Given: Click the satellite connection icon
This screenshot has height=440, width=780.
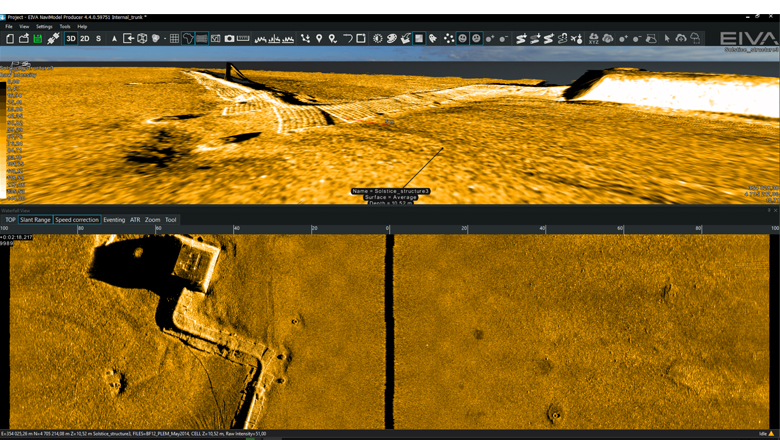Looking at the screenshot, I should point(53,39).
